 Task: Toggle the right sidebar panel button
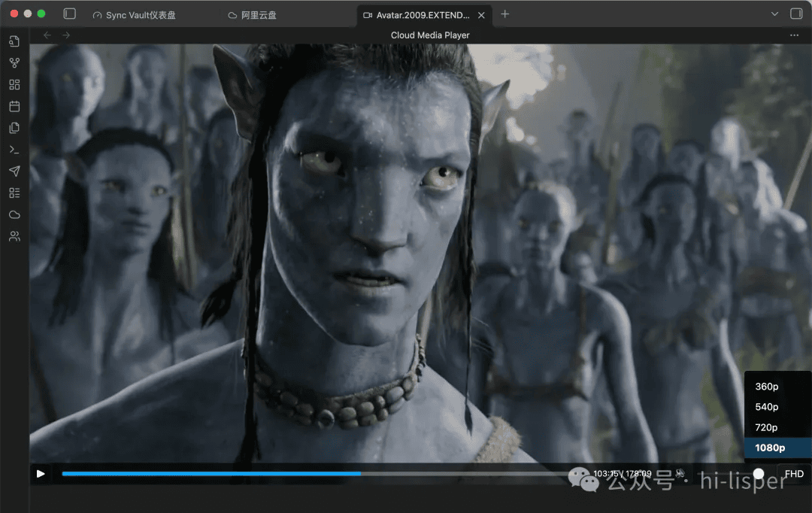(796, 14)
